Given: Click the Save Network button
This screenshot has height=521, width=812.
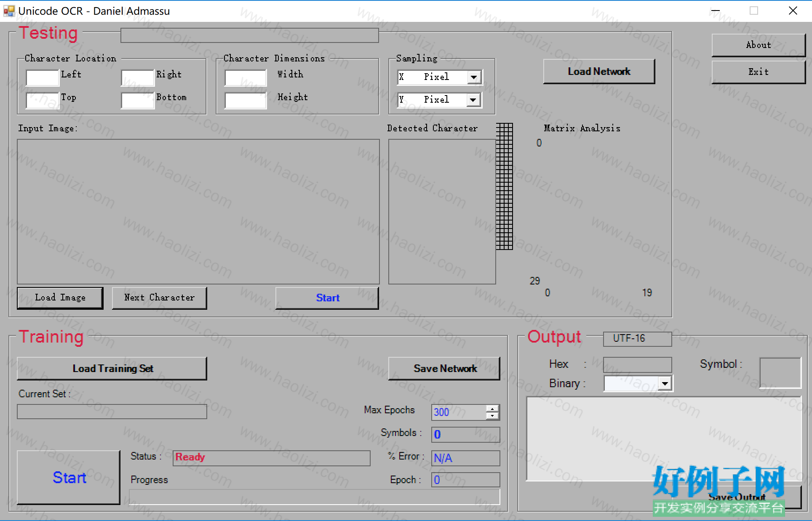Looking at the screenshot, I should pos(444,369).
